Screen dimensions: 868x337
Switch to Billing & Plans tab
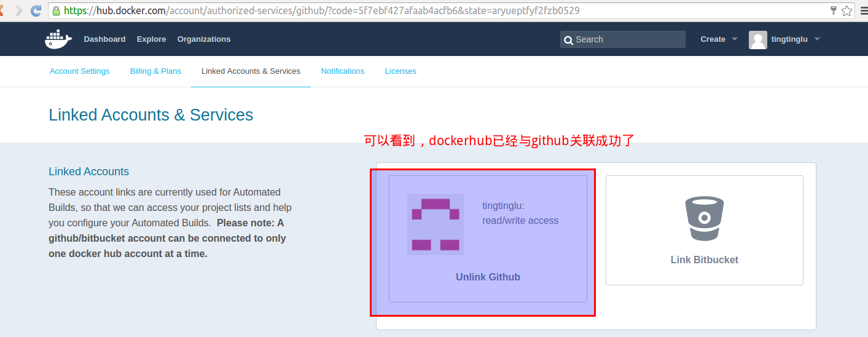155,71
